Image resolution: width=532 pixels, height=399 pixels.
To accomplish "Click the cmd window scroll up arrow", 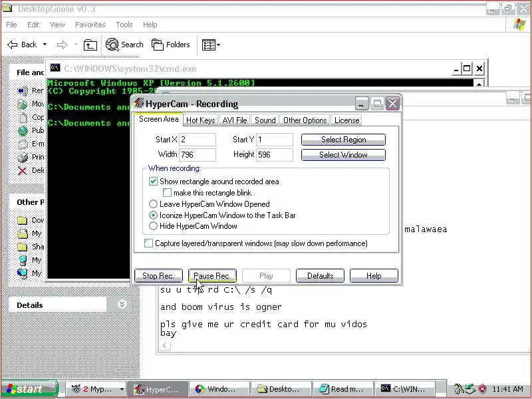I will click(x=479, y=84).
